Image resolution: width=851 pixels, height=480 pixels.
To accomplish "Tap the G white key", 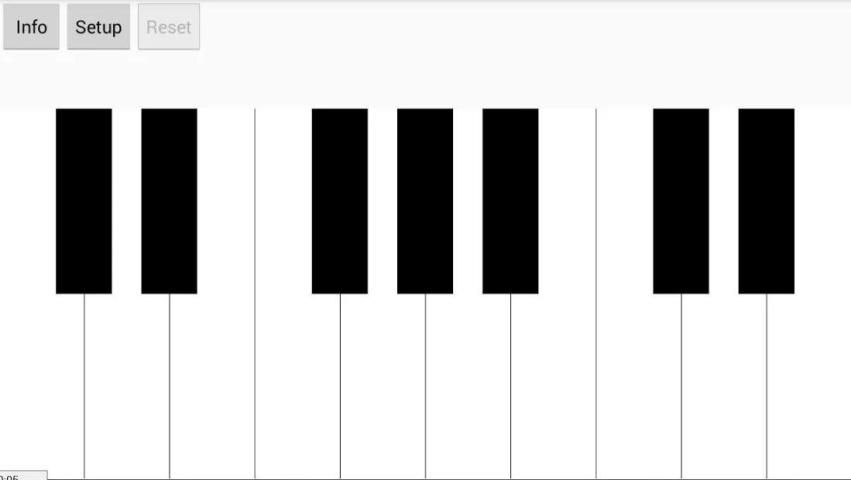I will (383, 386).
